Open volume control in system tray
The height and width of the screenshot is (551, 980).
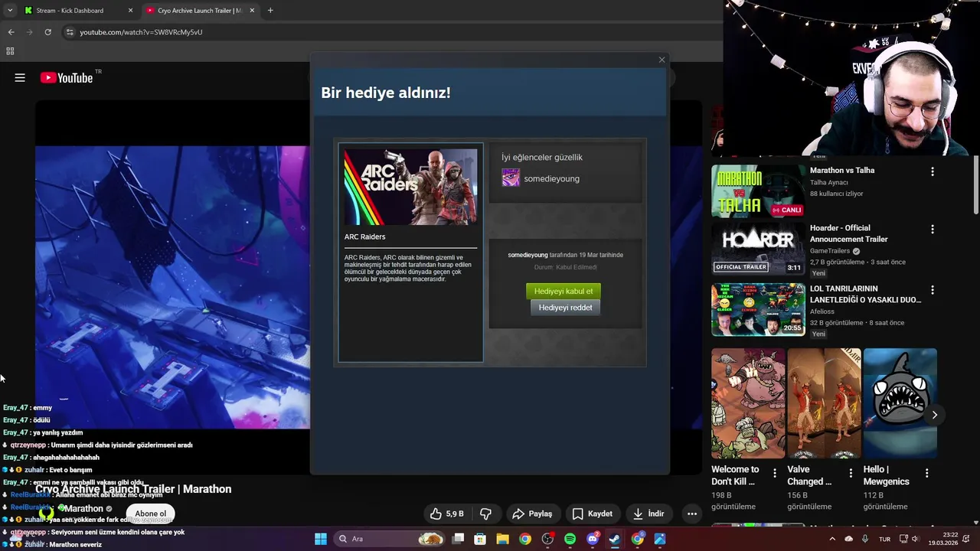coord(916,539)
